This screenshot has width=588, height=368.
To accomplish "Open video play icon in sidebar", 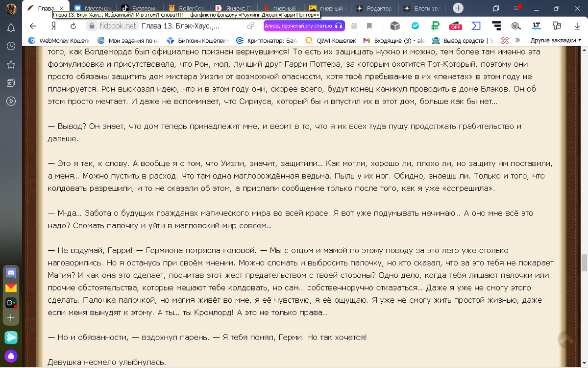I will click(x=11, y=101).
